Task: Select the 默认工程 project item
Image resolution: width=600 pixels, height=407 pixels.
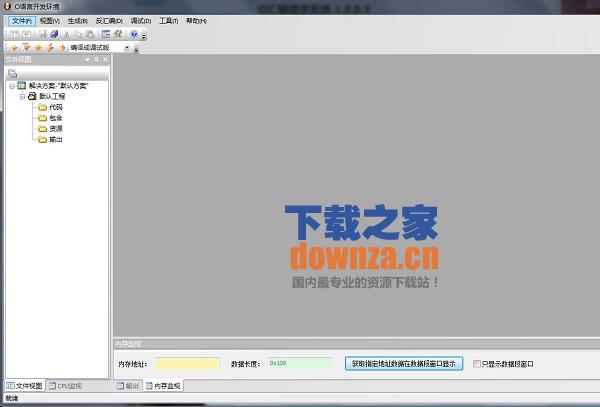Action: coord(52,96)
